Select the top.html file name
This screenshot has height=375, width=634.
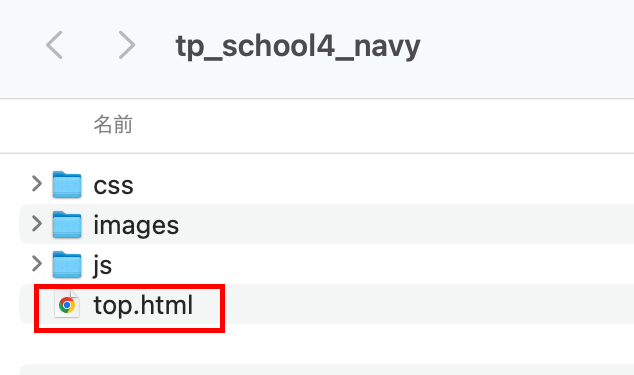click(x=143, y=305)
